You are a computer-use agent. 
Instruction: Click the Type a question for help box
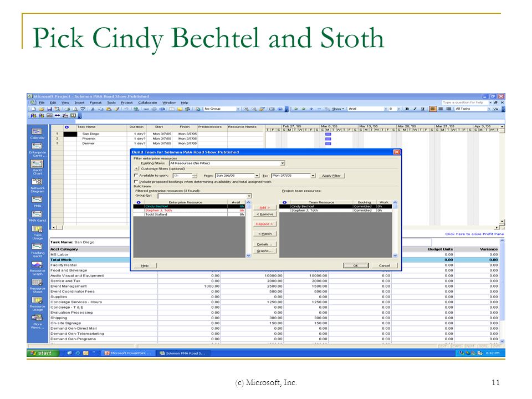click(464, 103)
